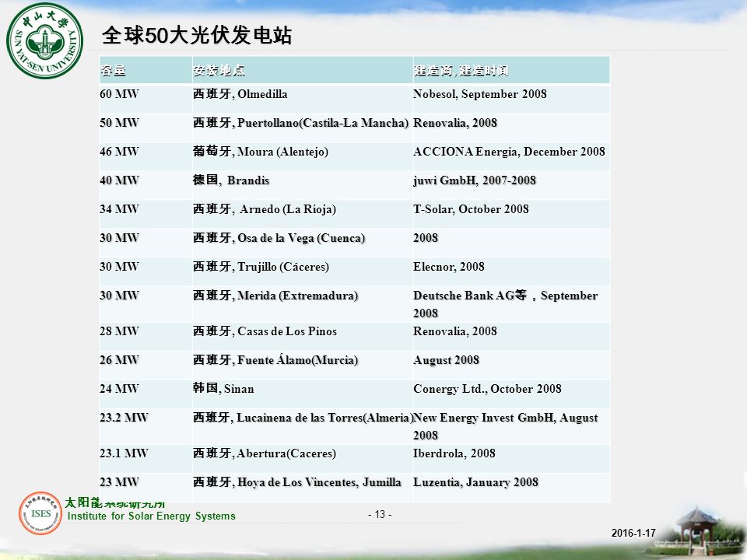Click the Casas de Los Pinos cell

302,336
